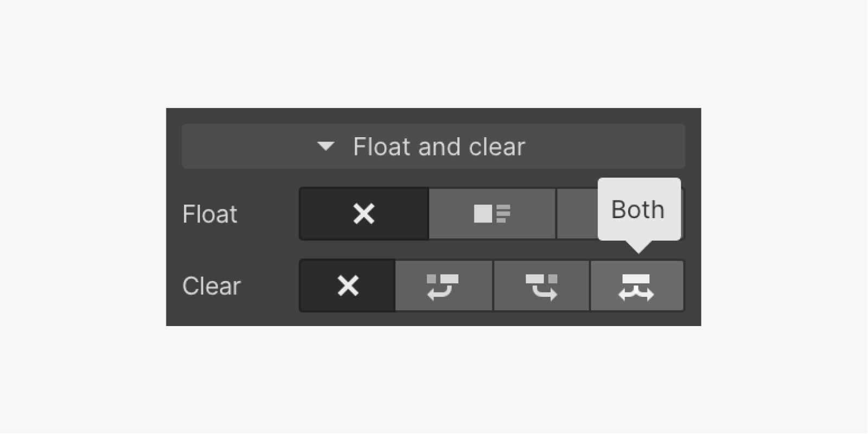Click the Float right button beside the tooltip
Viewport: 868px width, 434px height.
(x=577, y=214)
